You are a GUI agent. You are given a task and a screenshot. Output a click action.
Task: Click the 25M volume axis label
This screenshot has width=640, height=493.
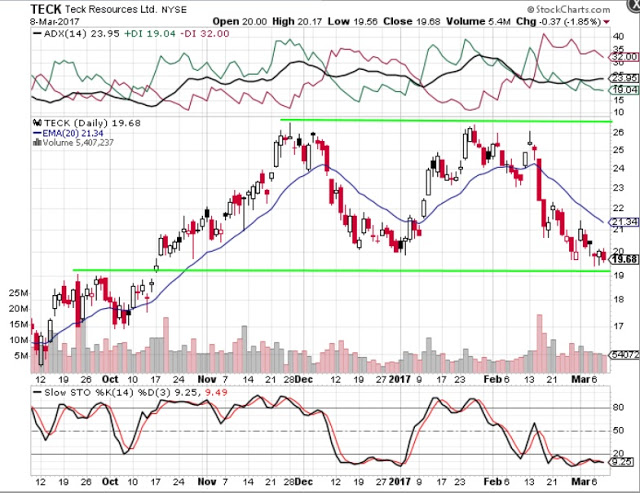click(x=19, y=293)
